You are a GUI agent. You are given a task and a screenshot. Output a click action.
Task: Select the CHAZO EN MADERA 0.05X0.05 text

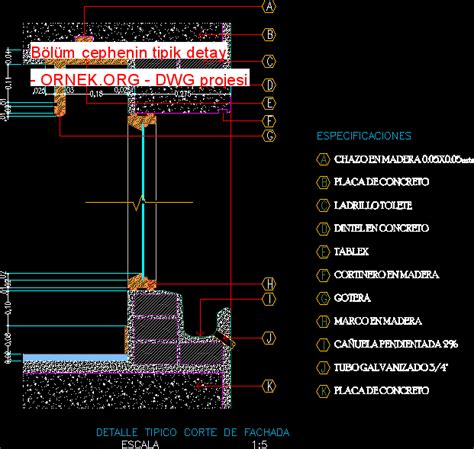[x=404, y=159]
